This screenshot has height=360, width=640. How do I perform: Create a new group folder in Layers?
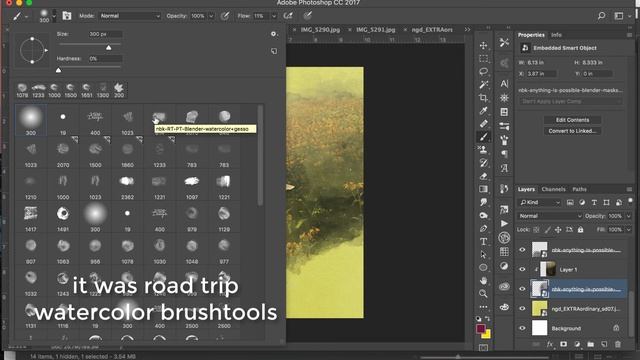click(590, 344)
